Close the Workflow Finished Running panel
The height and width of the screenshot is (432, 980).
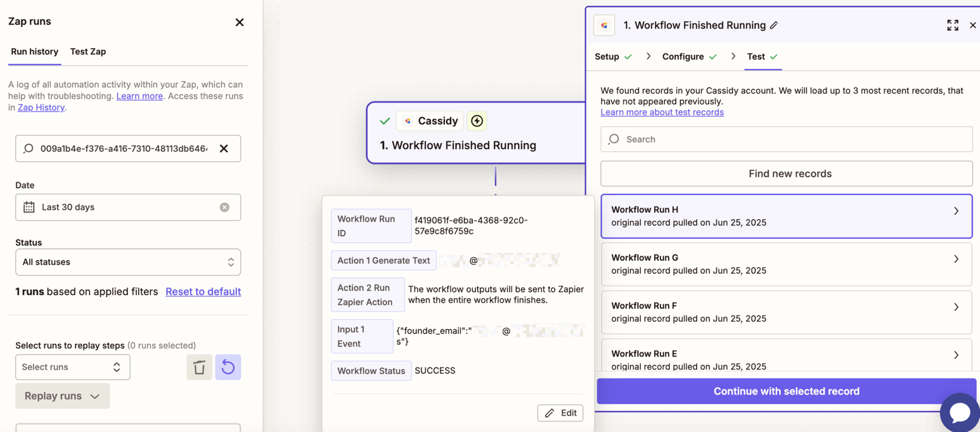pos(973,25)
